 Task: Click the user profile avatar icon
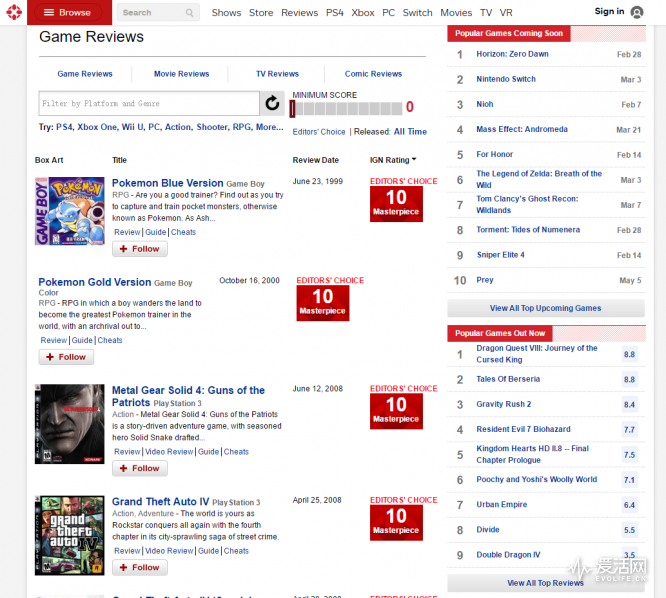pyautogui.click(x=637, y=12)
